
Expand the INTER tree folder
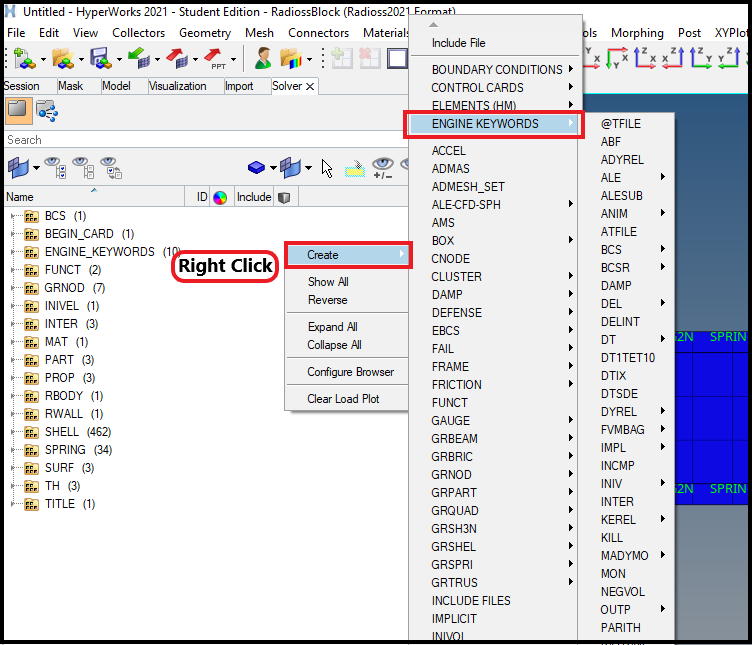(x=13, y=324)
